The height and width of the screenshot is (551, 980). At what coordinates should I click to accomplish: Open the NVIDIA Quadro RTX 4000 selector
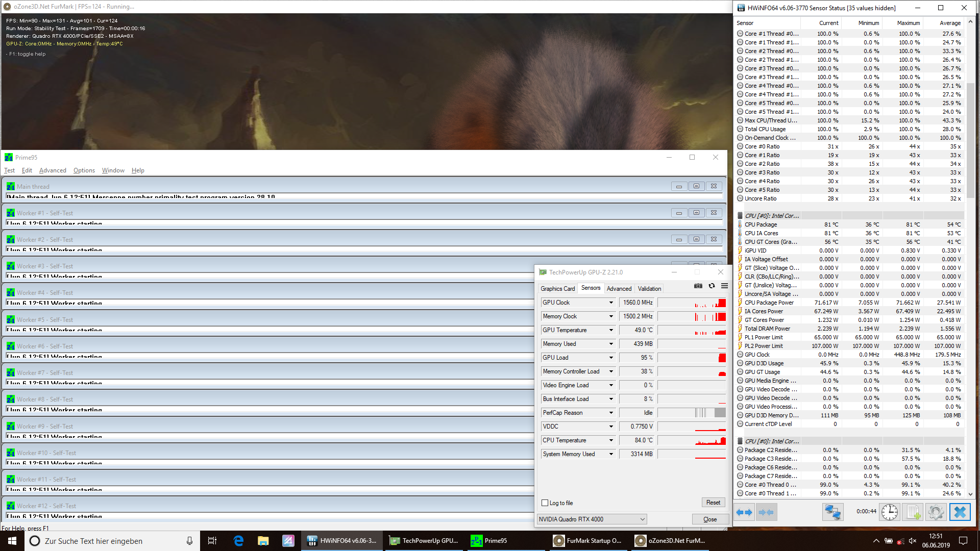(592, 519)
